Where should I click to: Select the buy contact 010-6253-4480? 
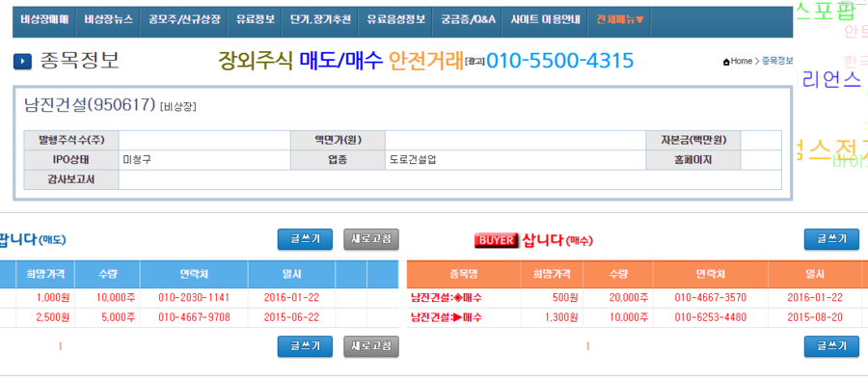710,318
